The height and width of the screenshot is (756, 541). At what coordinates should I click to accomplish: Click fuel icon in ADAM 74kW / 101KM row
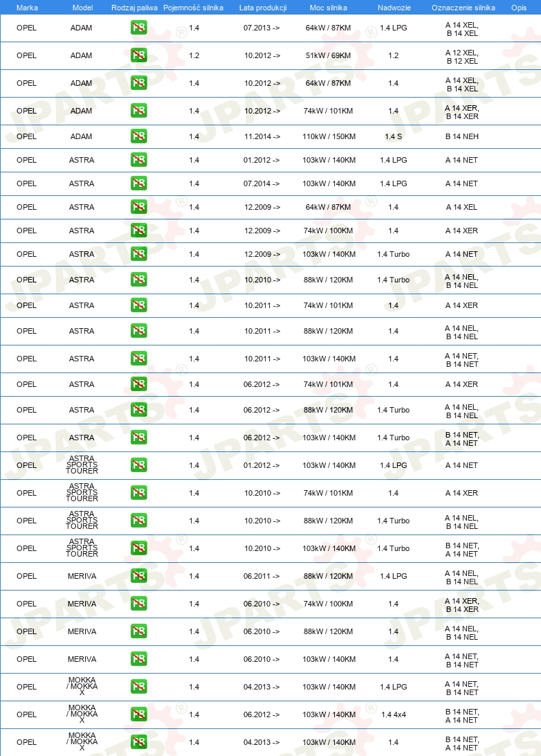[139, 111]
